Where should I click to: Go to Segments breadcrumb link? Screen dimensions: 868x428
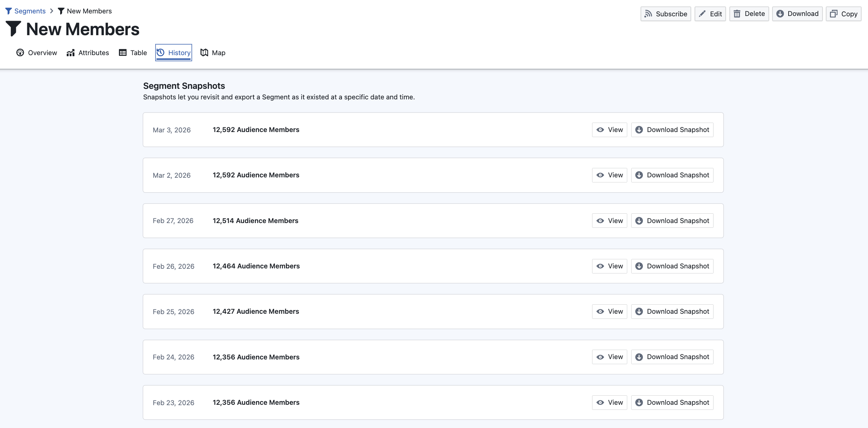click(30, 11)
